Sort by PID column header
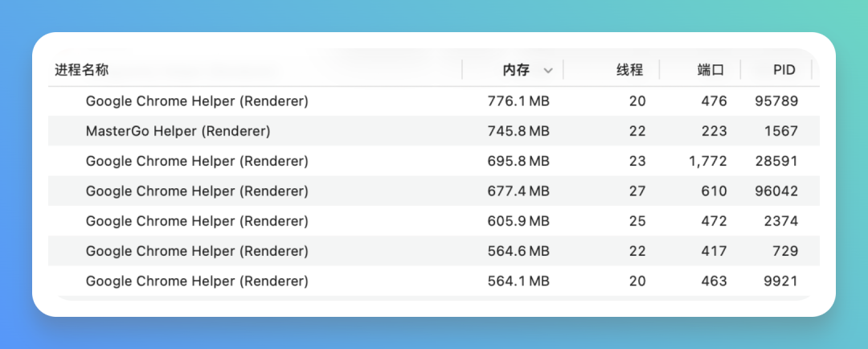This screenshot has width=868, height=349. point(784,70)
